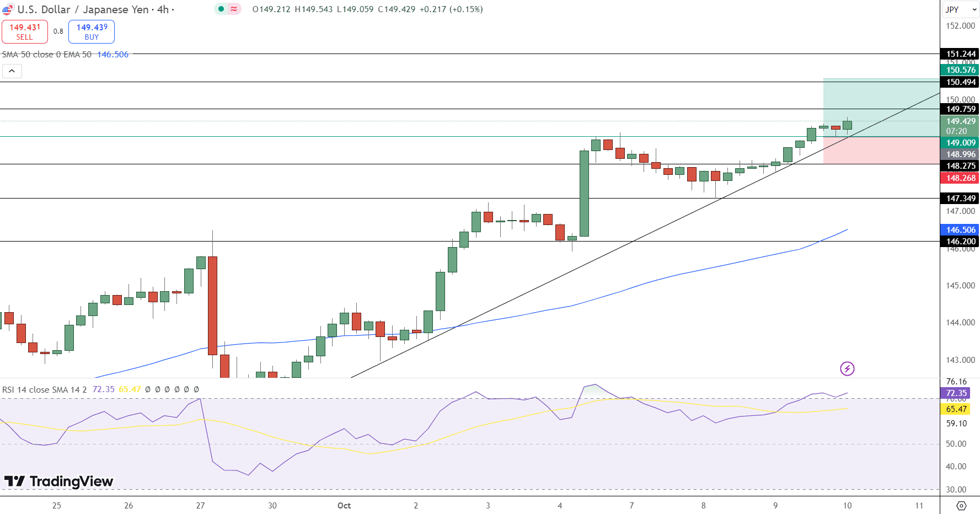Click the 149.439 BUY button
The image size is (980, 514).
click(x=92, y=31)
